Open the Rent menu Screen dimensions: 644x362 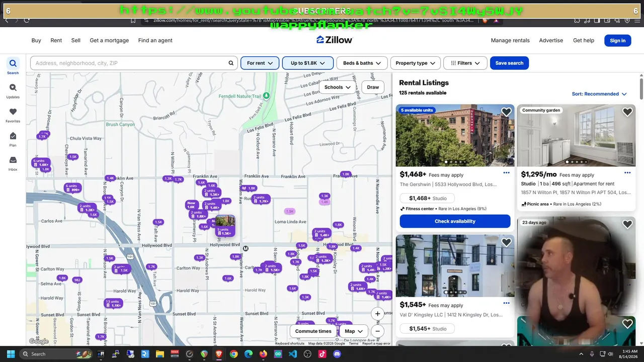[56, 40]
